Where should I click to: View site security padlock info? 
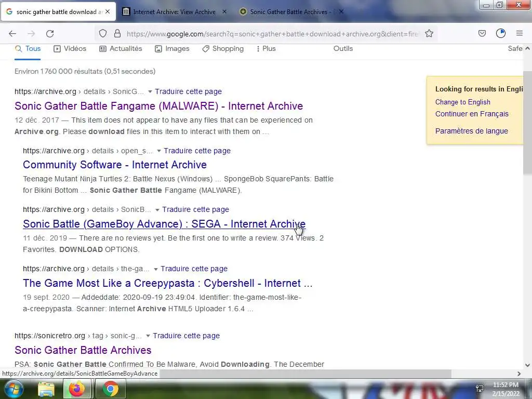[x=117, y=33]
